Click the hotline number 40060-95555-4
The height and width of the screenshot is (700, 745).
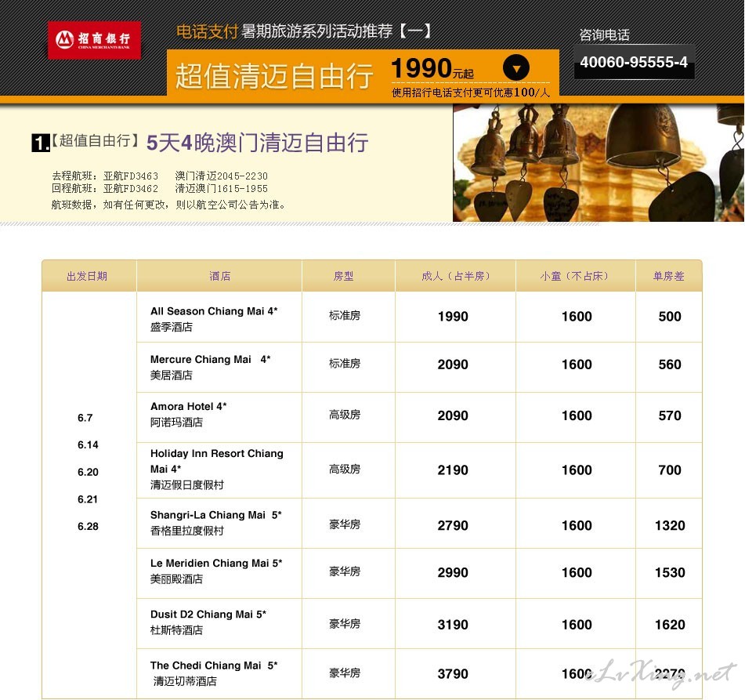pyautogui.click(x=634, y=62)
